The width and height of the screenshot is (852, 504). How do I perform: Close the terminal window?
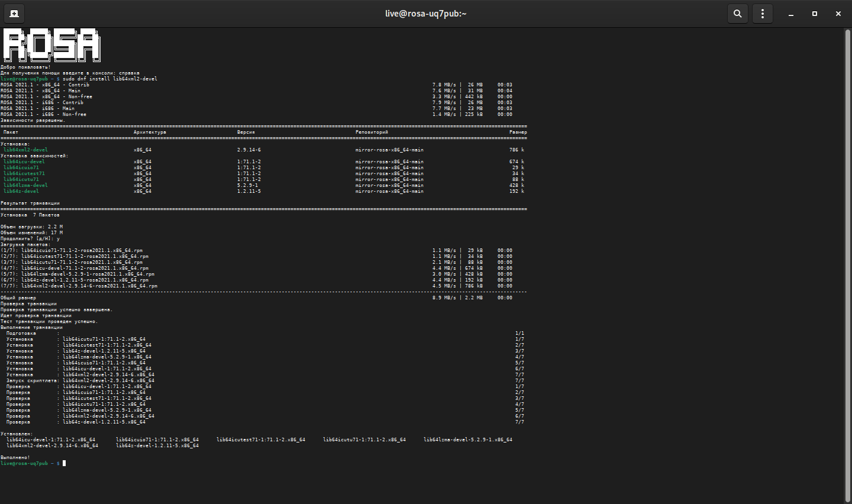(x=838, y=14)
